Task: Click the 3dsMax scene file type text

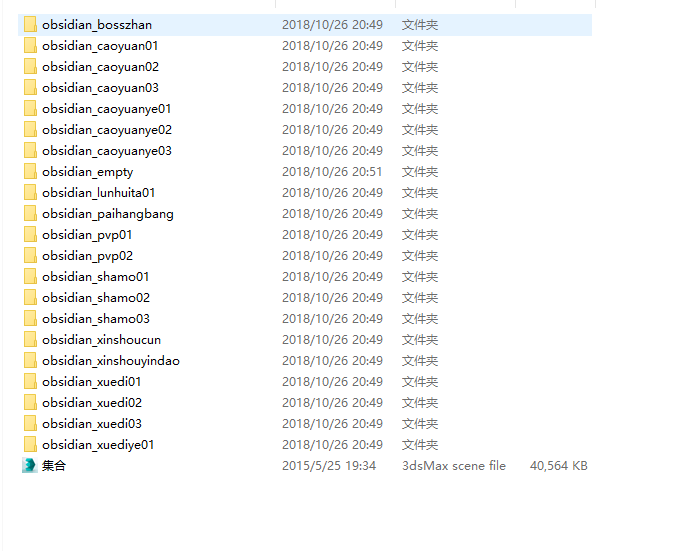Action: (x=454, y=466)
